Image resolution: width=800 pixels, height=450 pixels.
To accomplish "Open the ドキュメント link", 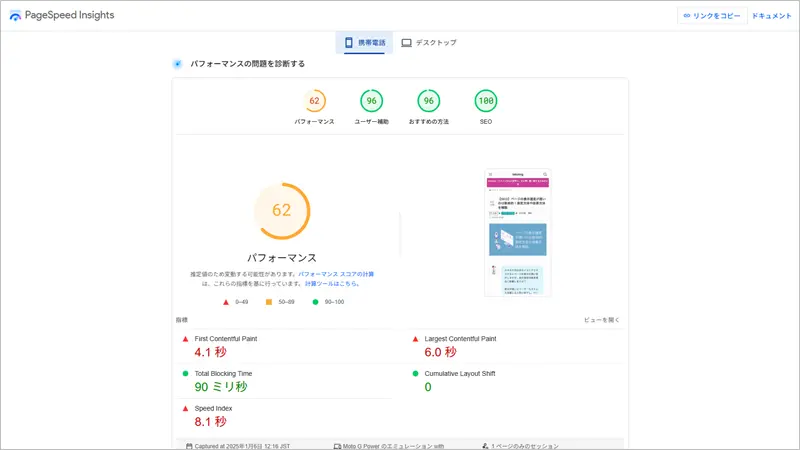I will pyautogui.click(x=771, y=16).
